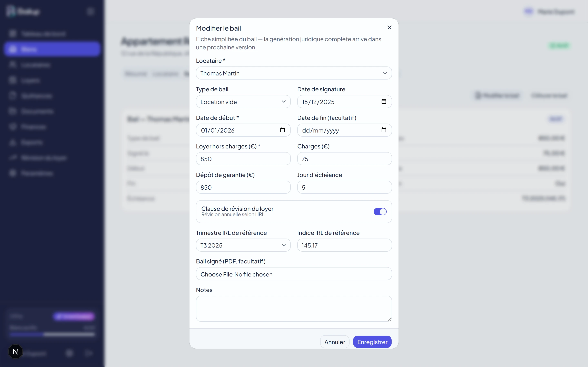Click the Date de début date field
Image resolution: width=588 pixels, height=367 pixels.
pyautogui.click(x=243, y=130)
